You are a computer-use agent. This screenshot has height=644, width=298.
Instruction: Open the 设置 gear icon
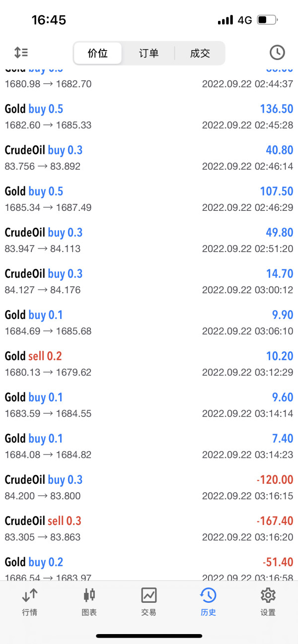[268, 595]
